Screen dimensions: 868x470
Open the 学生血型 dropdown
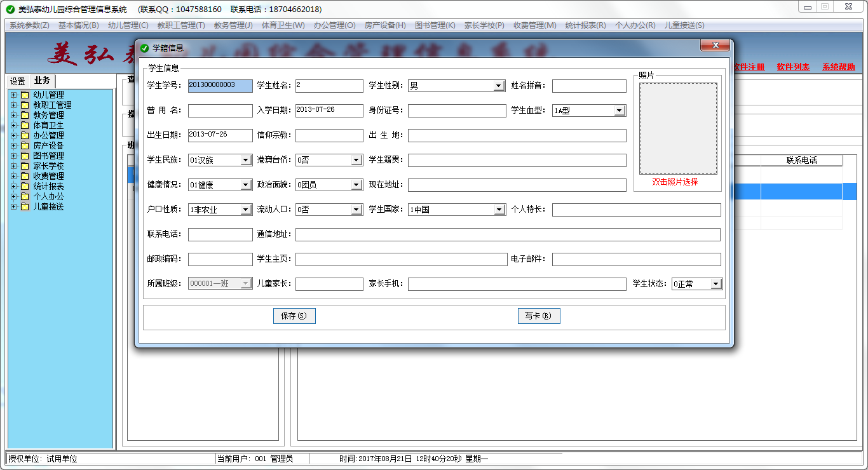click(620, 111)
